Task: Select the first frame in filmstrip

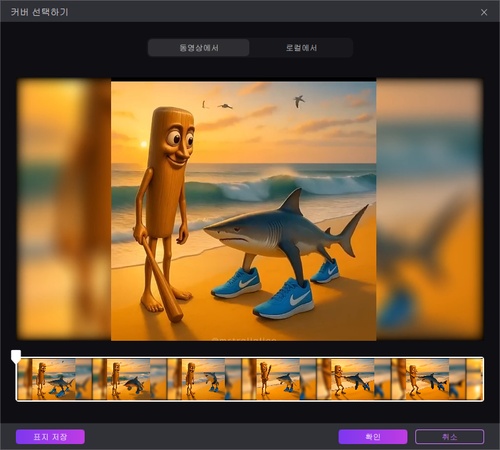Action: point(55,379)
